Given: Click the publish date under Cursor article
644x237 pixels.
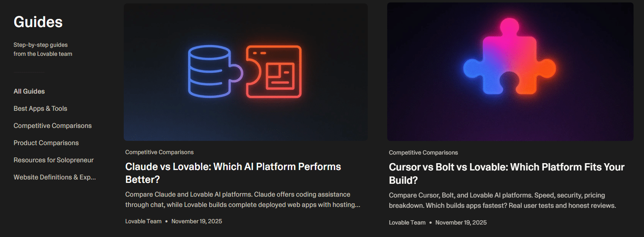Looking at the screenshot, I should click(x=461, y=222).
